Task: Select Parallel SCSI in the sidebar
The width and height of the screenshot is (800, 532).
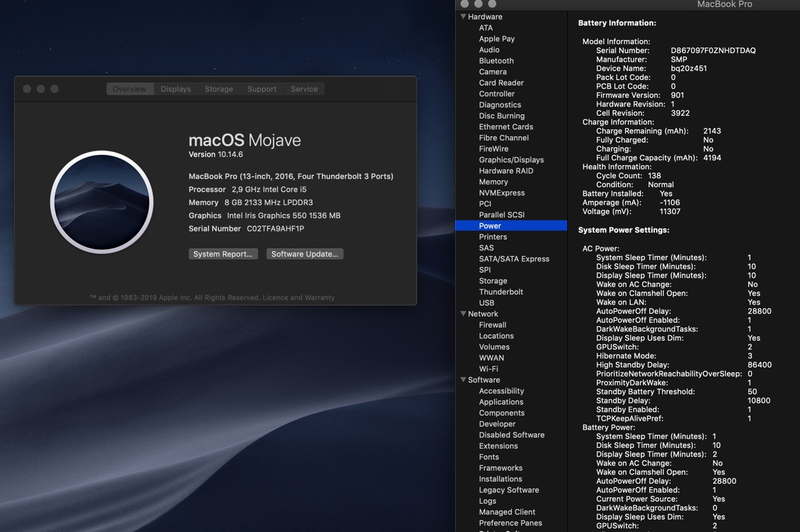Action: (501, 215)
